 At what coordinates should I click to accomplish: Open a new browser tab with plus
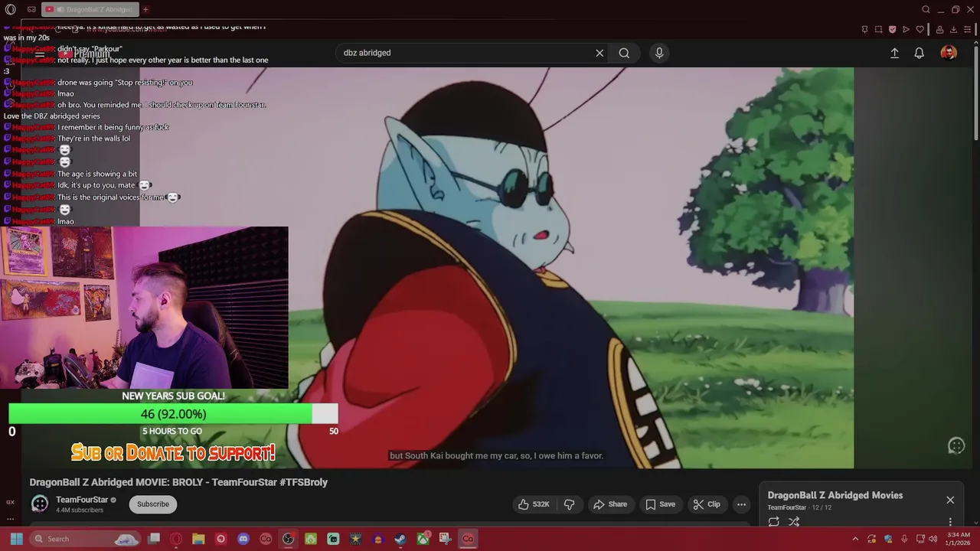coord(145,9)
